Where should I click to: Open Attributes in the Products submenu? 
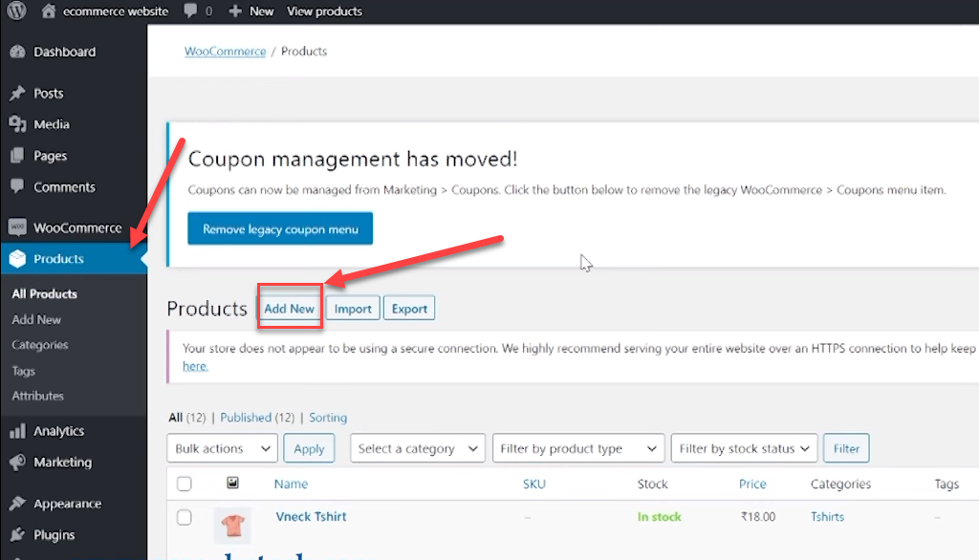point(37,396)
